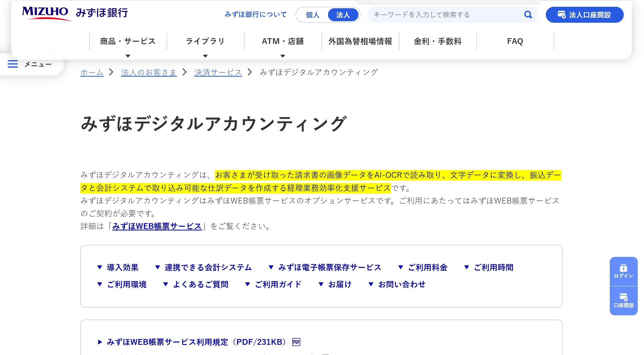Open 金利・手数料 menu item
Screen dimensions: 644x355
click(x=437, y=41)
